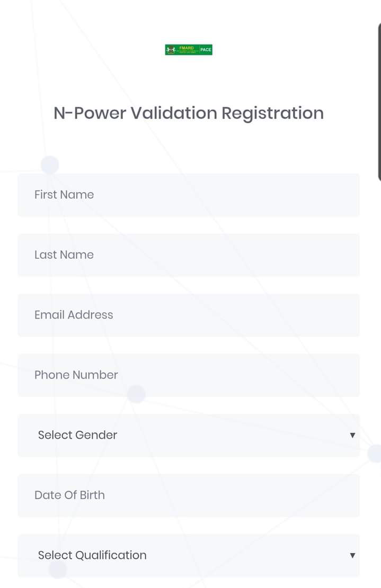Click the Select Gender dropdown arrow

click(x=352, y=436)
